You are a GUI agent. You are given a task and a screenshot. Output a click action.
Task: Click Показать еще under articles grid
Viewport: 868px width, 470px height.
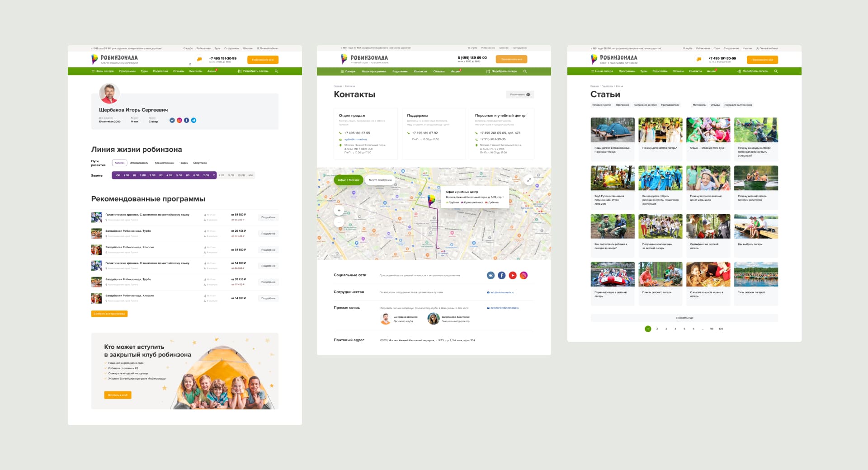684,318
